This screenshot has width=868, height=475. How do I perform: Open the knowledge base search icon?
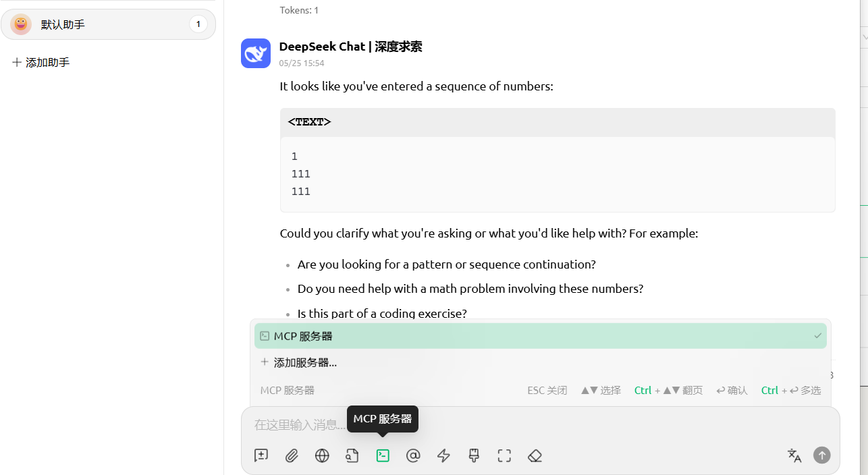352,455
